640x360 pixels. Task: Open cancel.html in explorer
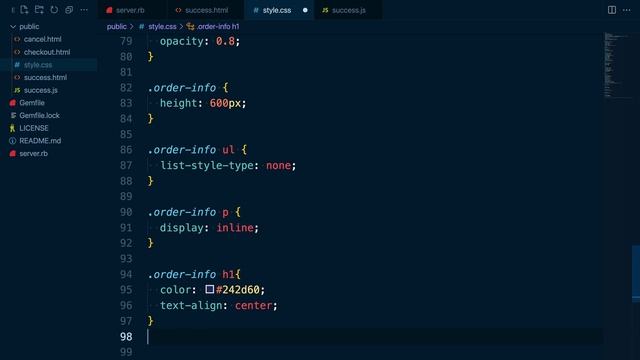pos(42,39)
